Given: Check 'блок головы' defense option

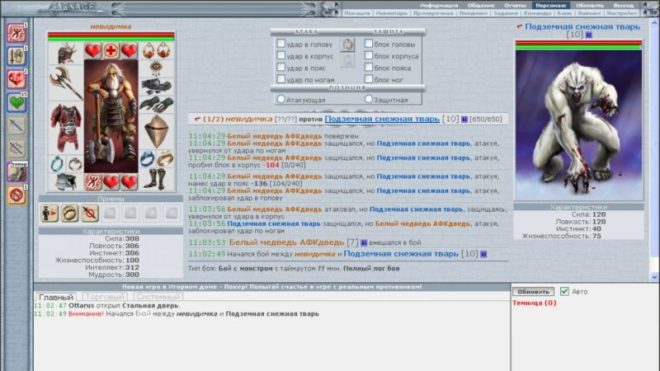Looking at the screenshot, I should pos(369,43).
